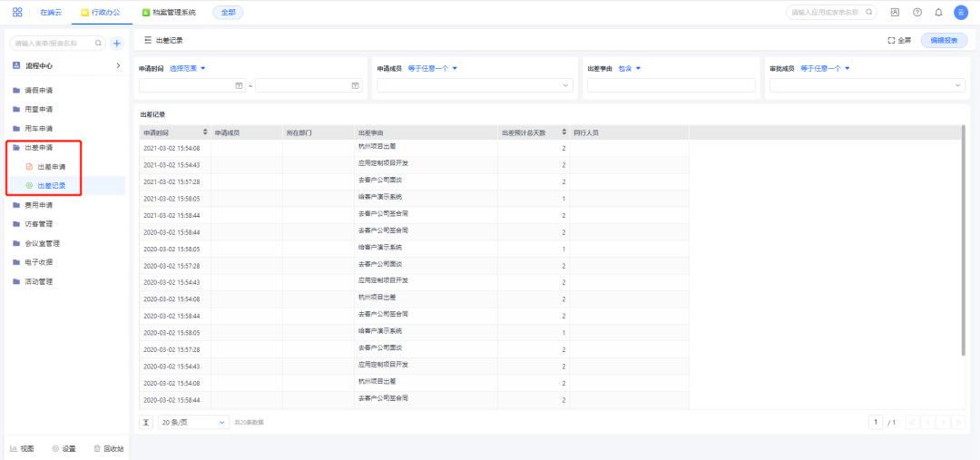Viewport: 980px width, 460px height.
Task: Switch to the 行政办公 tab
Action: click(x=102, y=12)
